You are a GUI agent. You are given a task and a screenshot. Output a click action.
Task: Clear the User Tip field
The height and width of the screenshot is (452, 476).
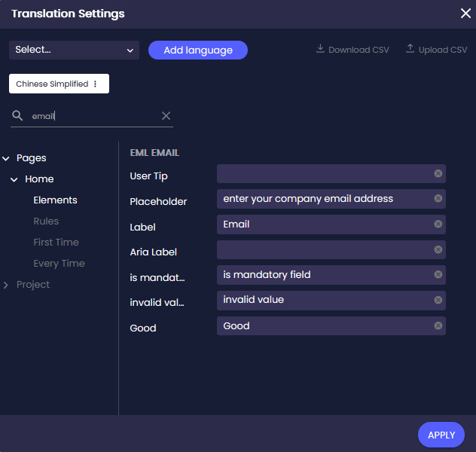(x=438, y=173)
